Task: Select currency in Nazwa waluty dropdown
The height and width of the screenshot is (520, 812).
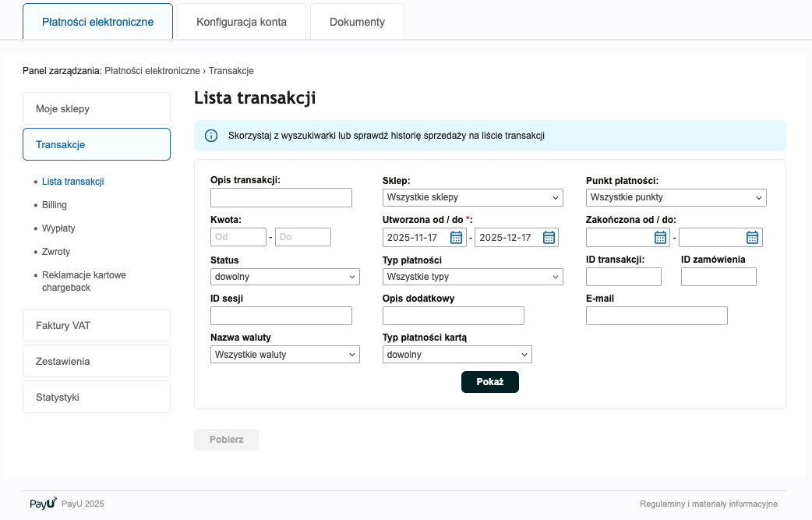Action: click(x=285, y=355)
